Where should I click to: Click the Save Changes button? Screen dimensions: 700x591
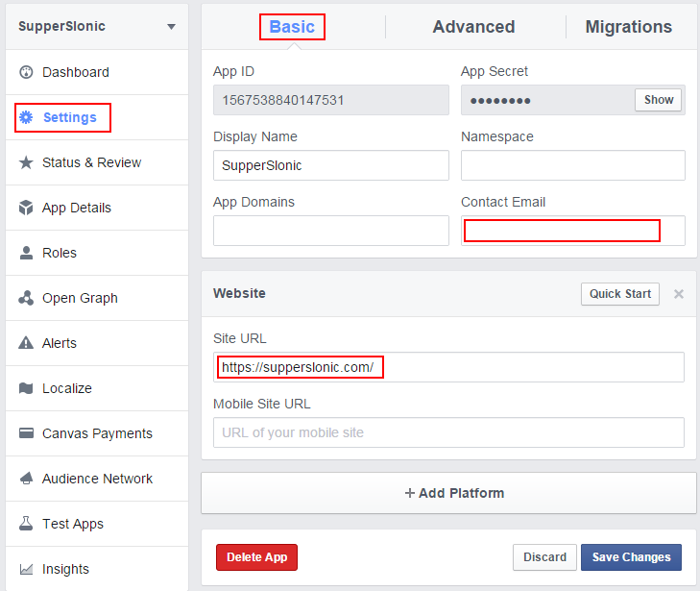coord(631,557)
